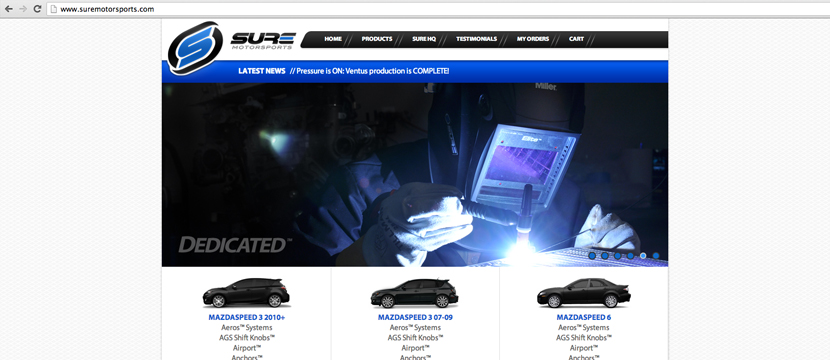Open Aeros Systems under Mazdaspeed 6

tap(583, 328)
